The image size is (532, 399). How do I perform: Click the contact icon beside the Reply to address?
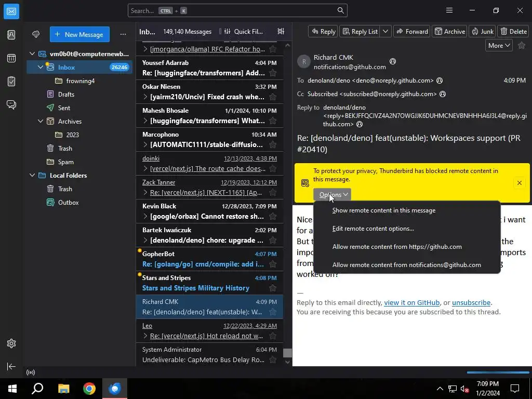[360, 124]
